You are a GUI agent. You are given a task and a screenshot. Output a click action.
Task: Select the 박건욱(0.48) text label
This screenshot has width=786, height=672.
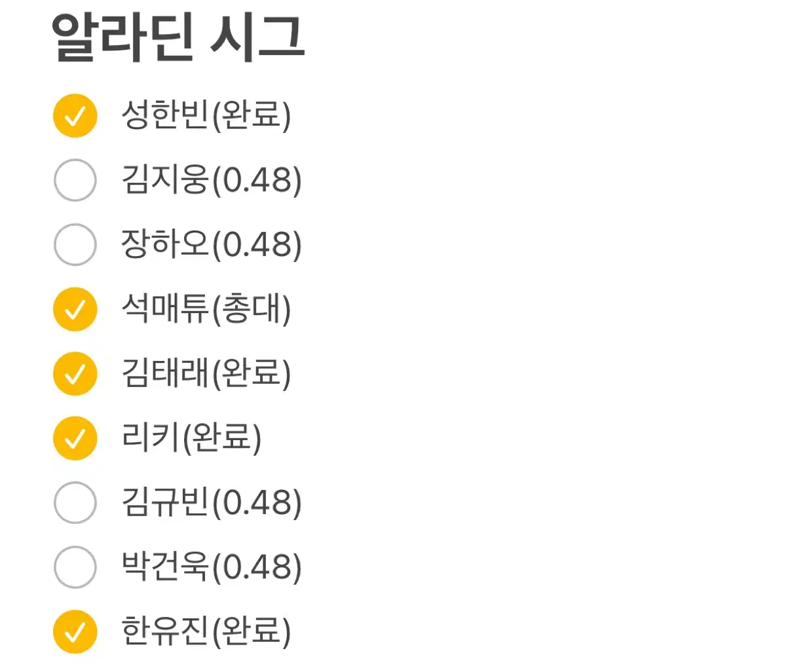(x=212, y=567)
